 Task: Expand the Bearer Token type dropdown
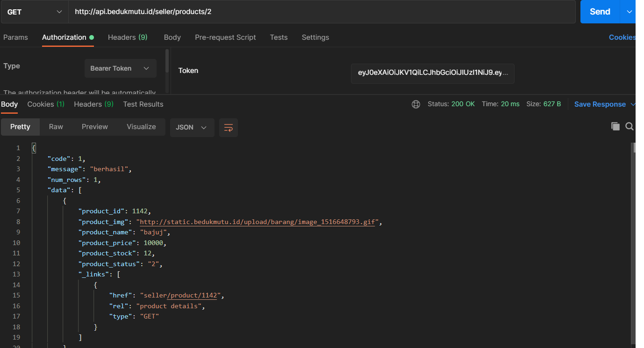(120, 68)
